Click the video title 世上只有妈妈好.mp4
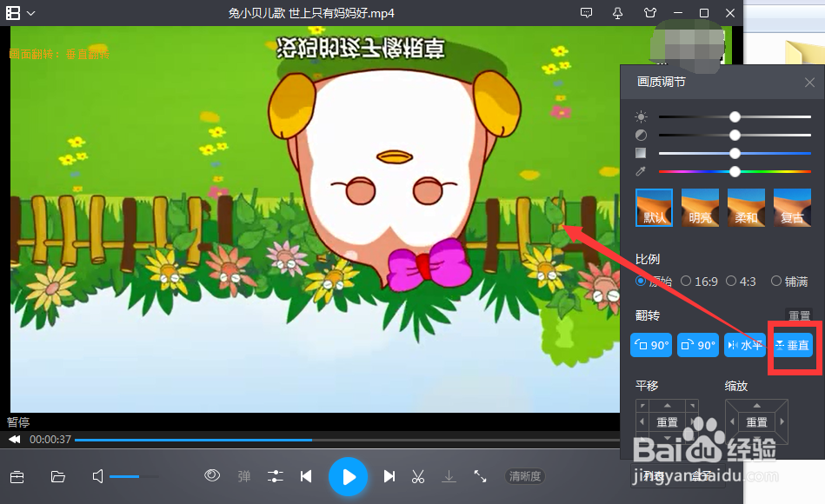The width and height of the screenshot is (825, 504). point(311,13)
